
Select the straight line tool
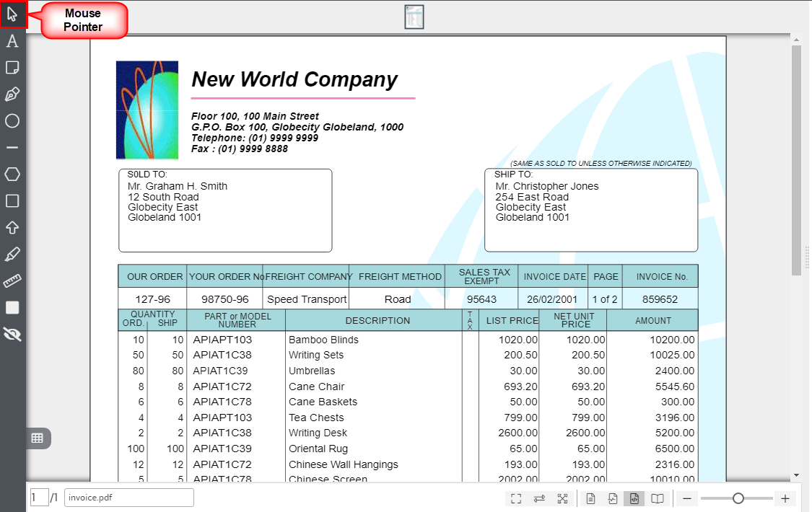point(12,147)
